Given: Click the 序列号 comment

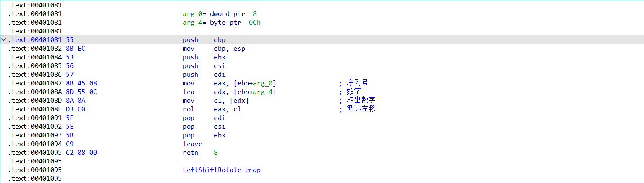Looking at the screenshot, I should click(357, 83).
